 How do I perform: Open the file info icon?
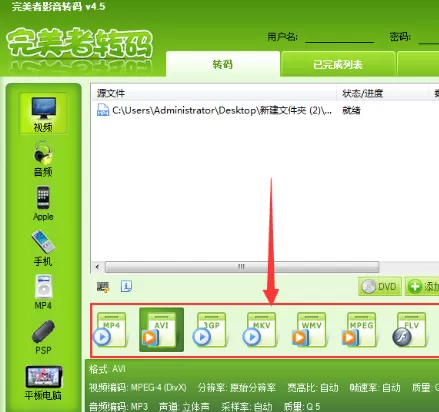tap(126, 286)
